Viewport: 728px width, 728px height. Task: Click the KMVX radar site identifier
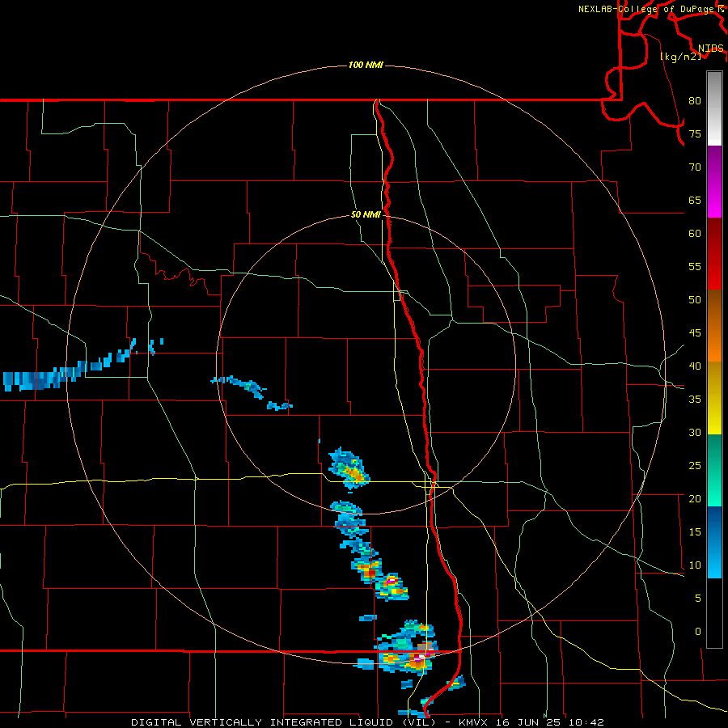[475, 722]
